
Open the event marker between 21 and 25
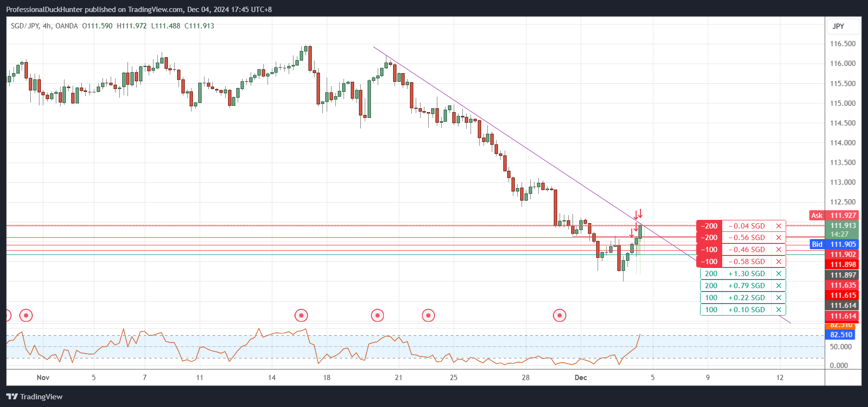click(x=428, y=316)
